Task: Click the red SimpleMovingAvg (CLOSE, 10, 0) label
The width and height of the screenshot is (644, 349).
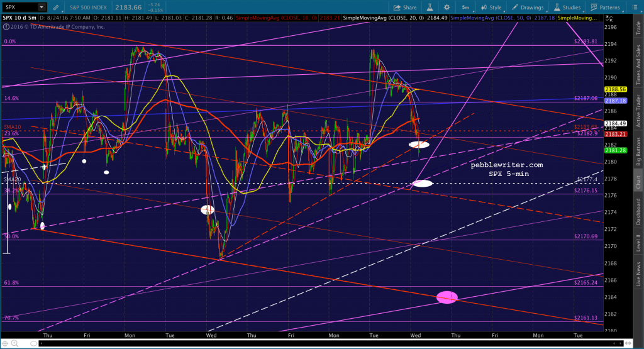Action: click(277, 18)
